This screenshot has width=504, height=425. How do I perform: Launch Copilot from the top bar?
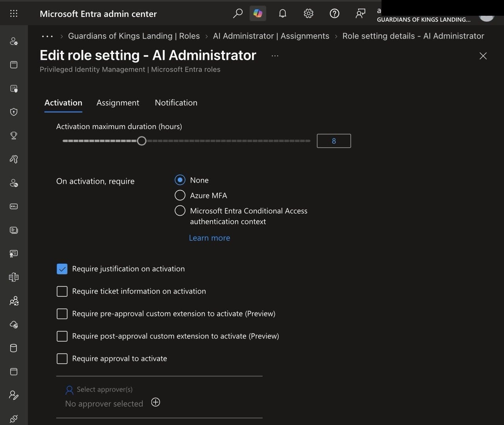pyautogui.click(x=258, y=14)
